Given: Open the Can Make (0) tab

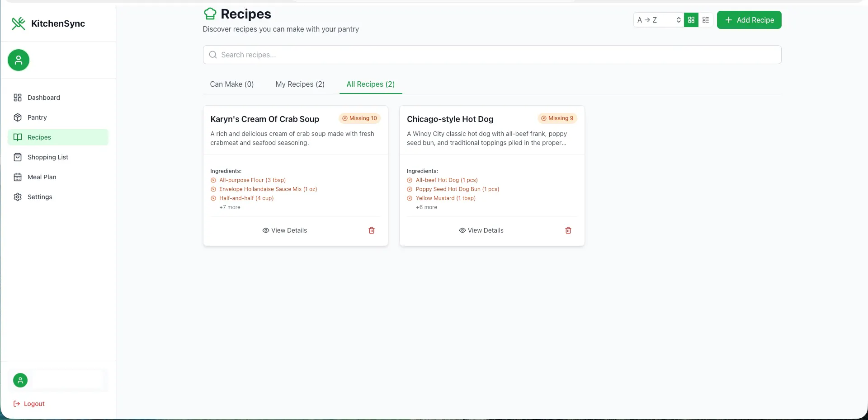Looking at the screenshot, I should click(232, 84).
